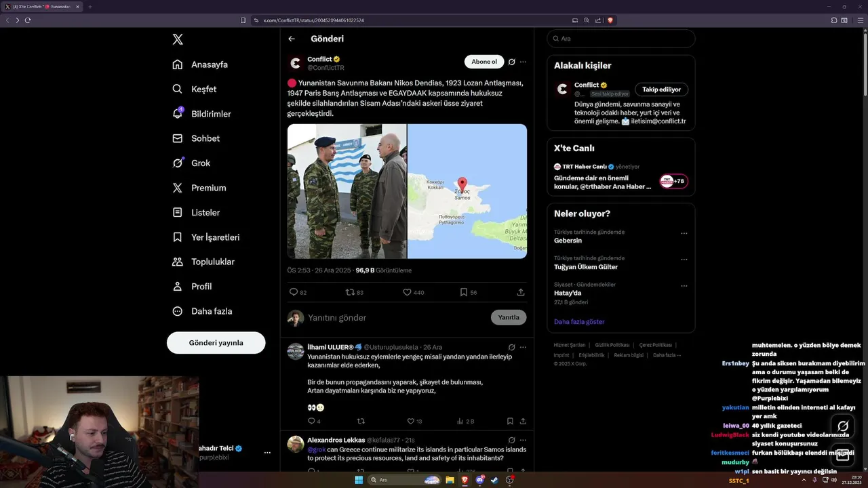Click Grok explain icon on Conflict post header
The height and width of the screenshot is (488, 868).
point(512,62)
